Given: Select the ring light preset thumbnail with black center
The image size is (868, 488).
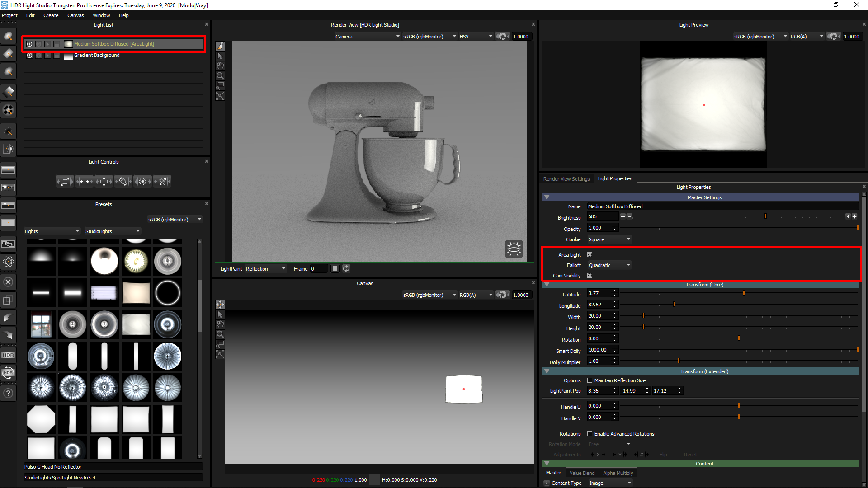Looking at the screenshot, I should click(168, 293).
